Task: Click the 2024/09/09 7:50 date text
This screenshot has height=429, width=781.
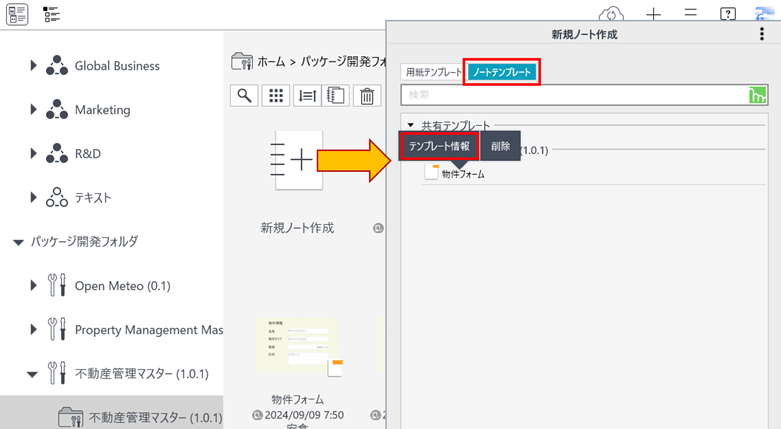Action: click(x=304, y=415)
